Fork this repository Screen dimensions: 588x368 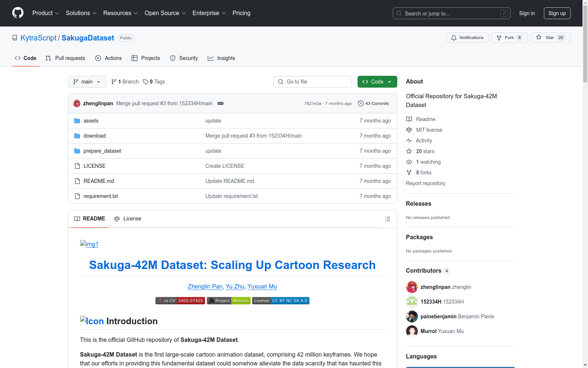pyautogui.click(x=509, y=38)
